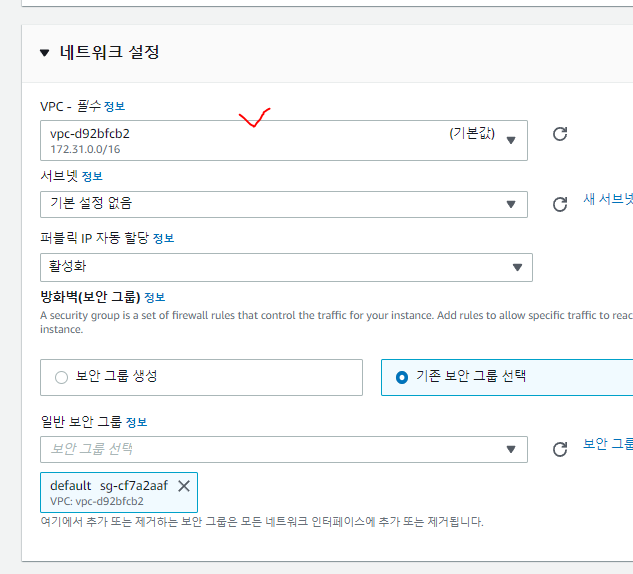Click the 네트워크 설정 section heading

109,53
